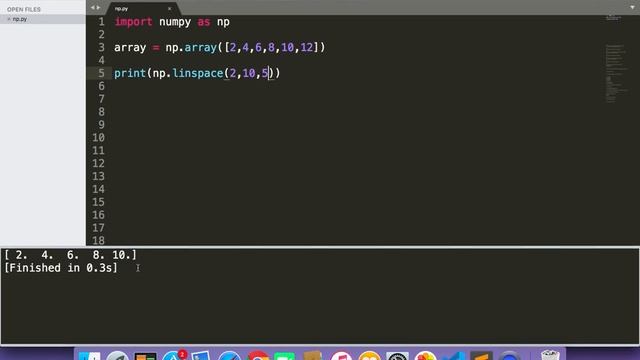The width and height of the screenshot is (640, 360).
Task: Click line number 5 in gutter
Action: tap(101, 73)
